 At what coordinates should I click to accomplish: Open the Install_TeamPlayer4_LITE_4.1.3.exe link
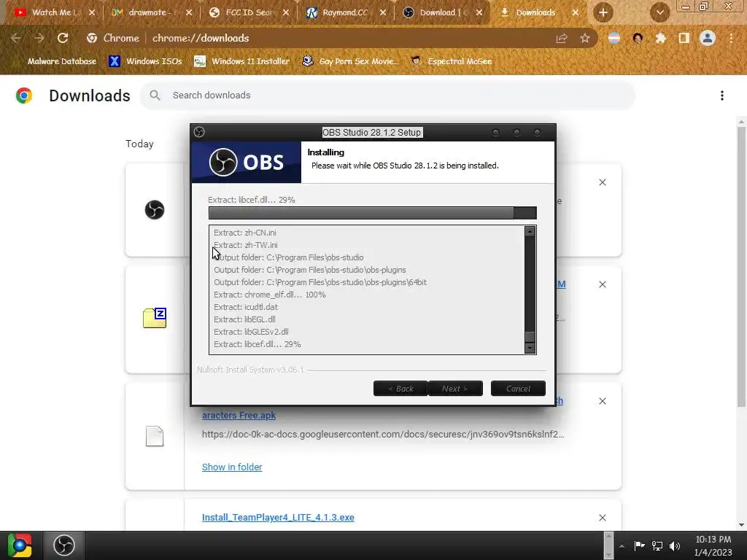(278, 518)
